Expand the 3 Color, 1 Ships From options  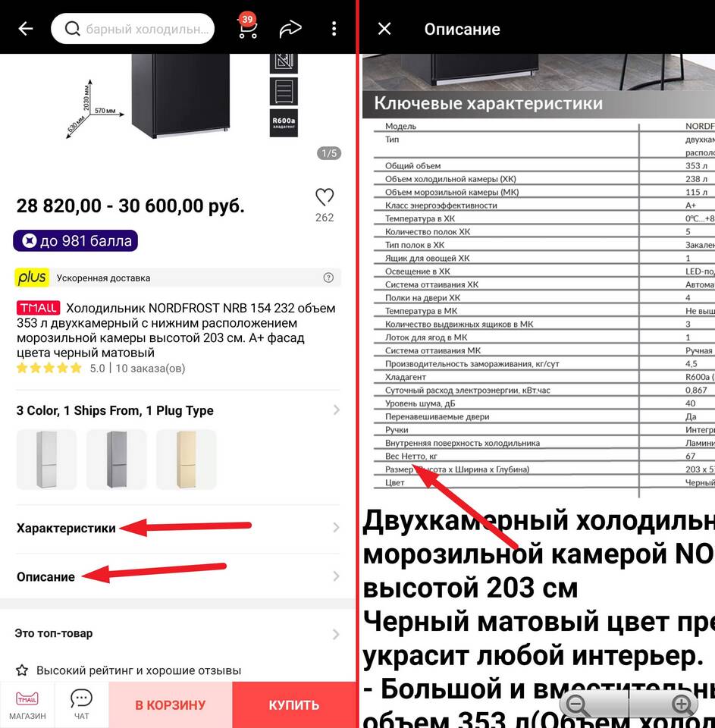point(178,410)
